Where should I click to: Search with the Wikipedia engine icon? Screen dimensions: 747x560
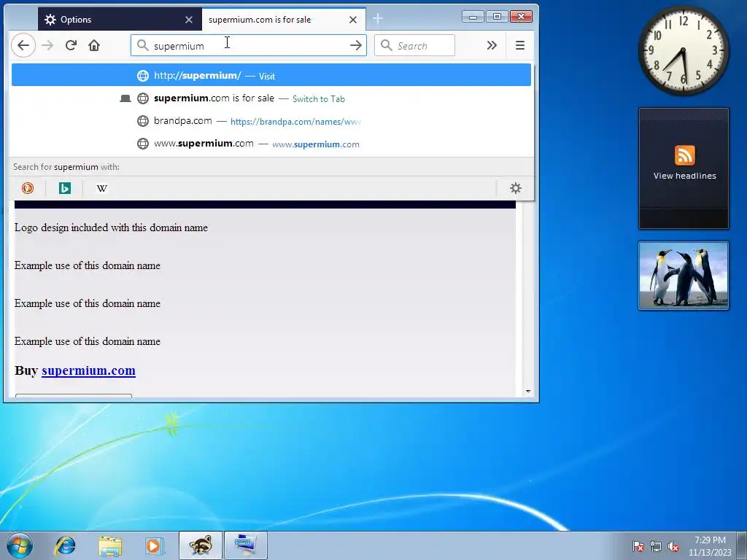102,188
